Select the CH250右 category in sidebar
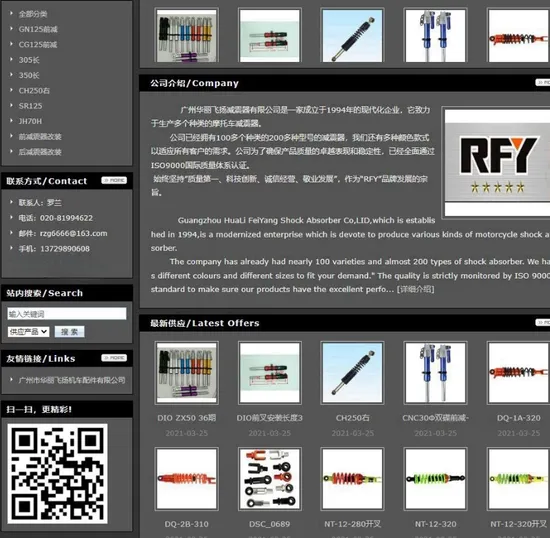This screenshot has height=538, width=550. click(34, 90)
